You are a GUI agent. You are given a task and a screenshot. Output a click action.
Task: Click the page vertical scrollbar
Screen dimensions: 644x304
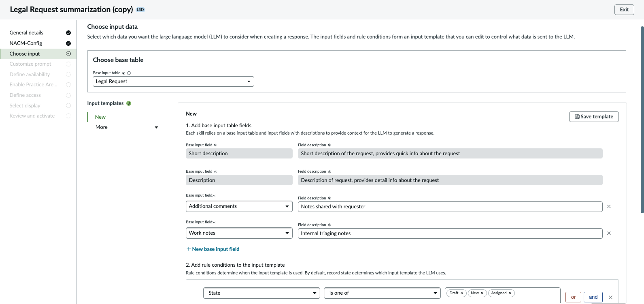point(642,120)
